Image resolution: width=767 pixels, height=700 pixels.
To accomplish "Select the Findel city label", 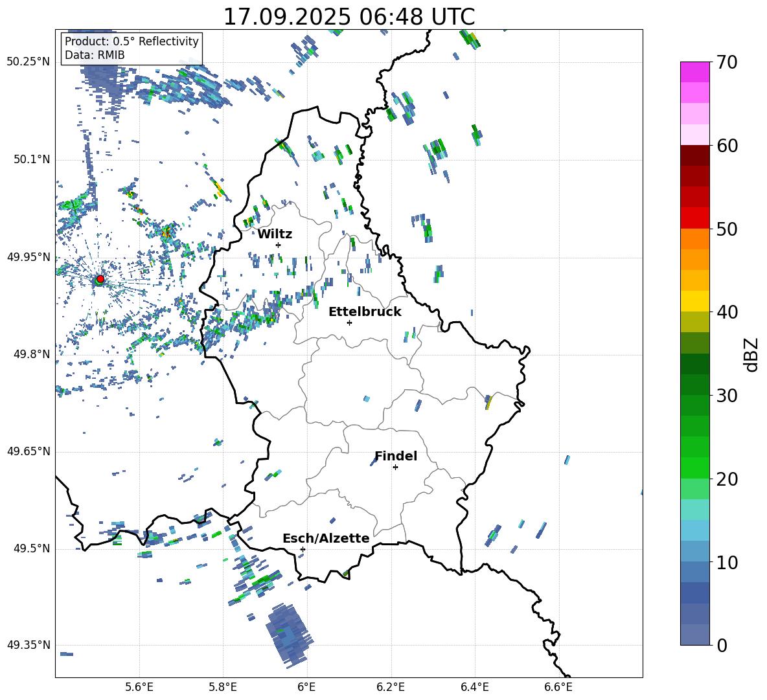I will click(396, 456).
